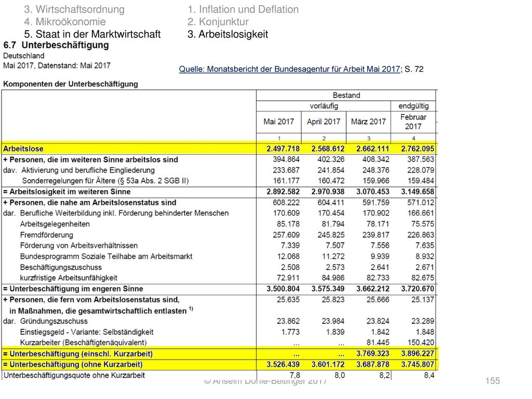Click the 'April 2017' column header

click(323, 122)
